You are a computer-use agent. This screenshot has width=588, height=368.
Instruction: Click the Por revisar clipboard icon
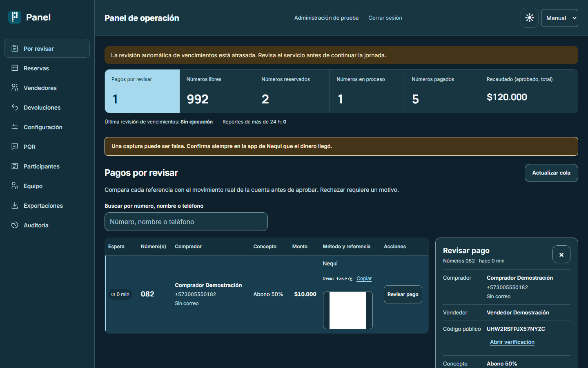(15, 48)
